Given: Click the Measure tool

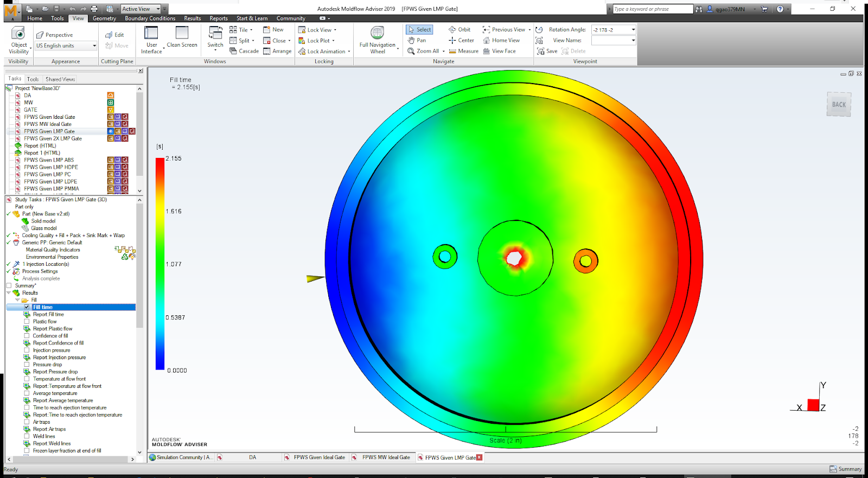Looking at the screenshot, I should [463, 51].
